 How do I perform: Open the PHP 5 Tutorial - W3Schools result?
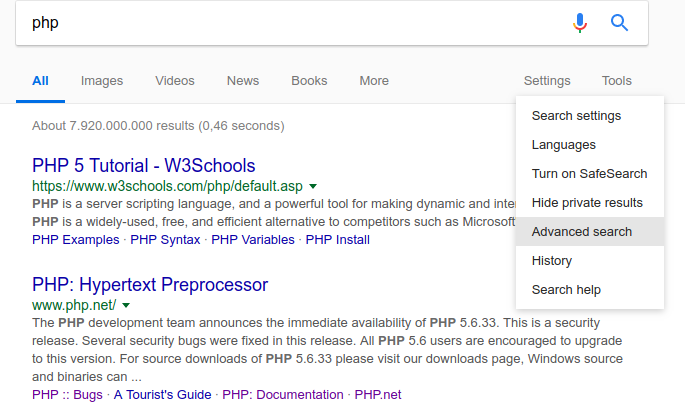(x=144, y=166)
